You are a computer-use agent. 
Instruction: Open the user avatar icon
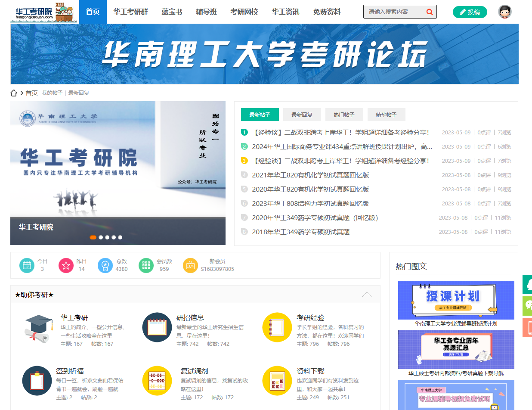(x=505, y=12)
